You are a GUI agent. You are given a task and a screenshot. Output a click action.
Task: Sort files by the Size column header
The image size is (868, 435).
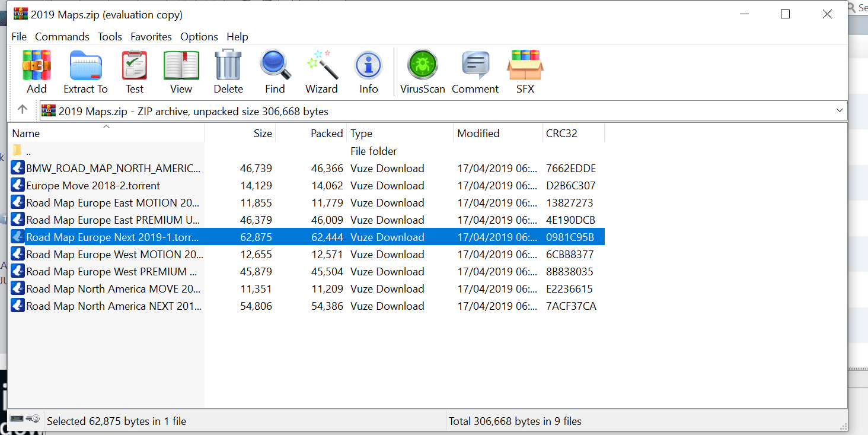(240, 133)
